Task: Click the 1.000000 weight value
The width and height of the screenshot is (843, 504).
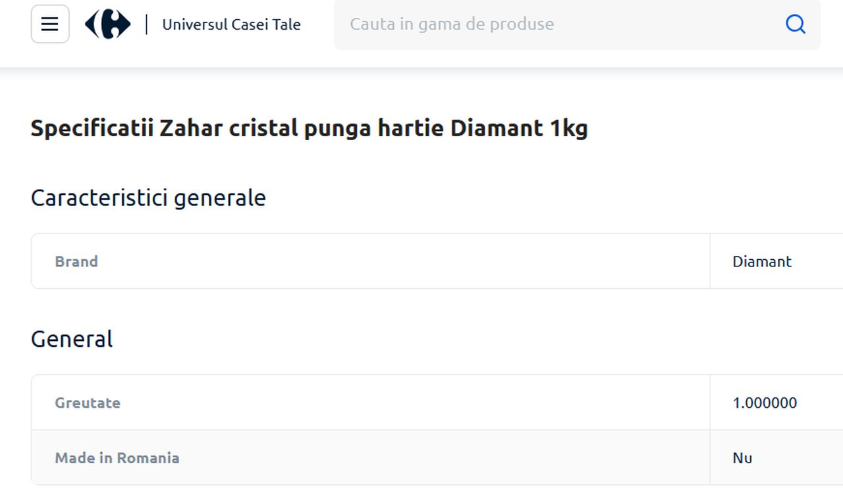Action: click(x=765, y=403)
